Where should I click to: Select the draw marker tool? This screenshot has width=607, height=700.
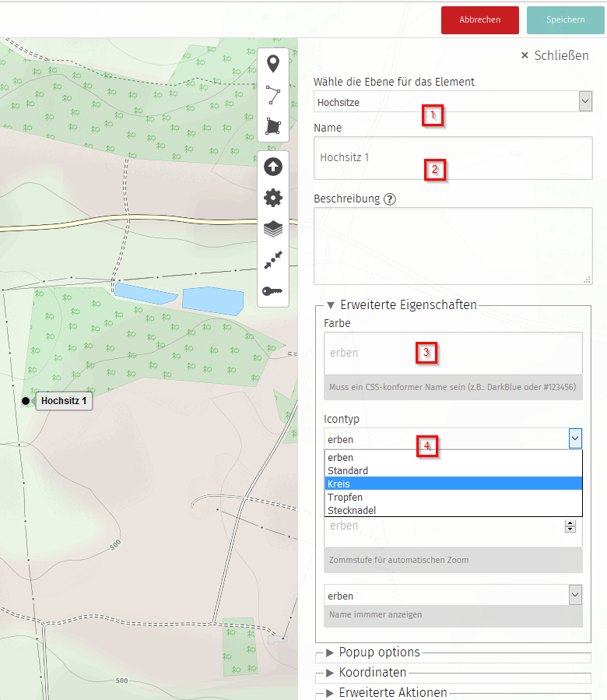click(273, 64)
